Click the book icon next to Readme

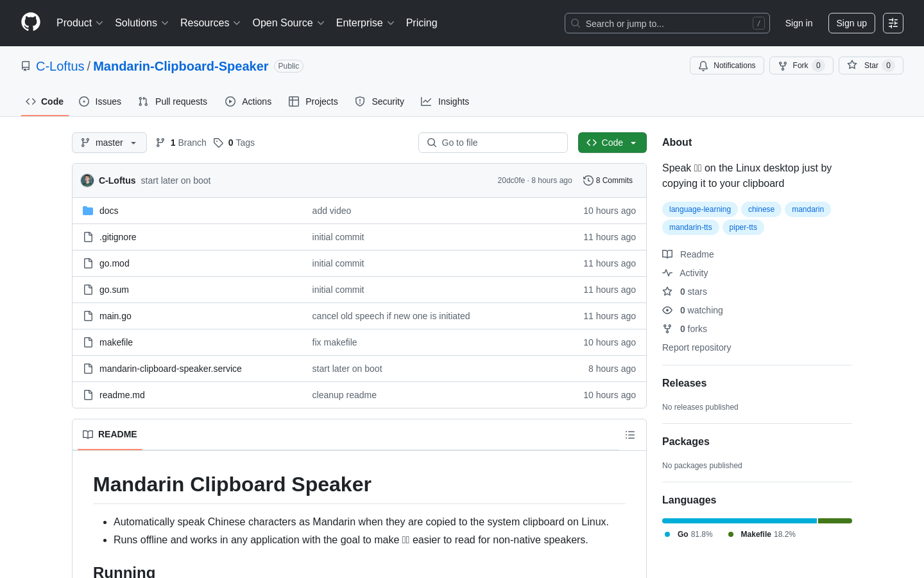pos(667,254)
